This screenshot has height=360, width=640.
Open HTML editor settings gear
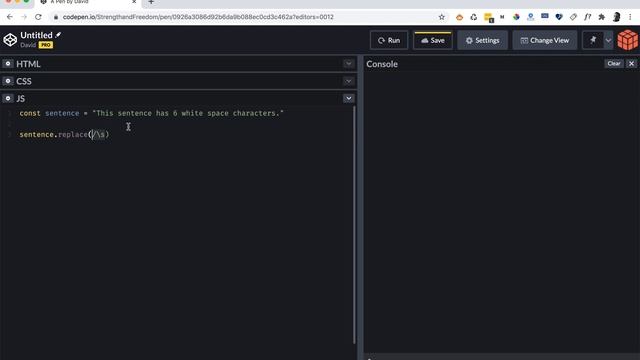click(8, 64)
